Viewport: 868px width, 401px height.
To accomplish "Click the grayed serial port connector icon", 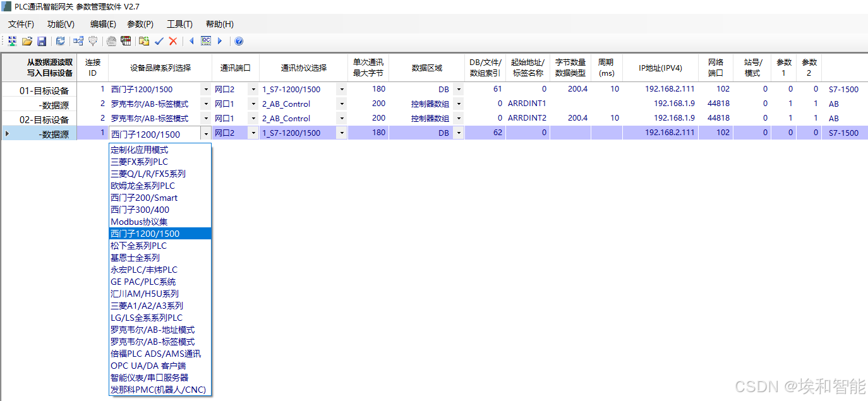I will point(93,41).
